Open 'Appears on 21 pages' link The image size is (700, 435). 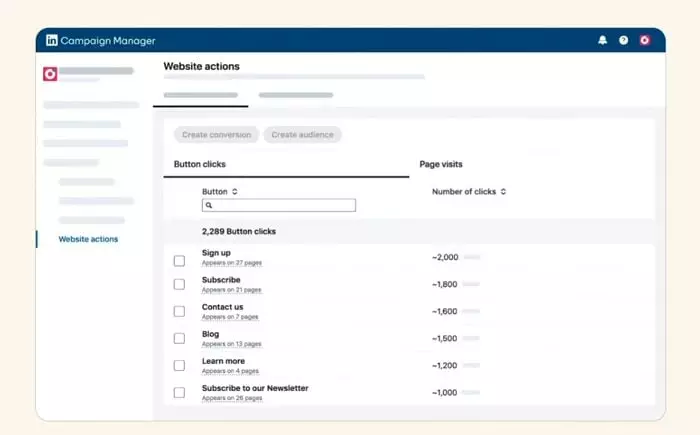[231, 290]
